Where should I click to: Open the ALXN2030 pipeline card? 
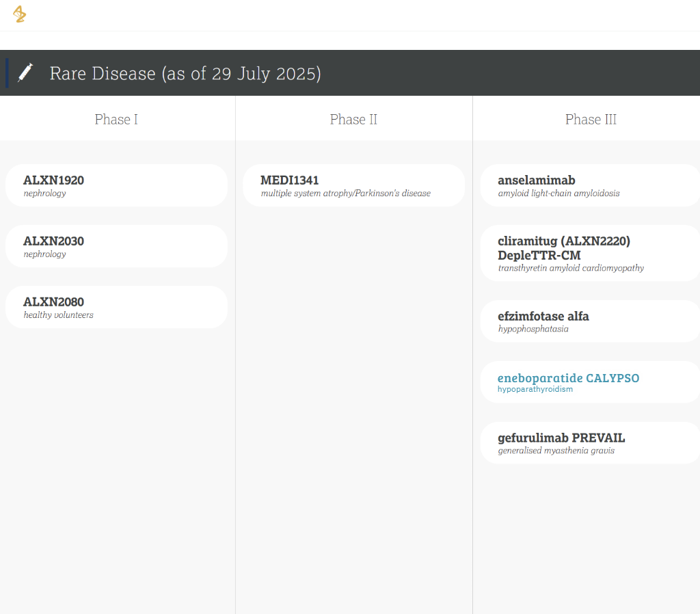tap(116, 246)
